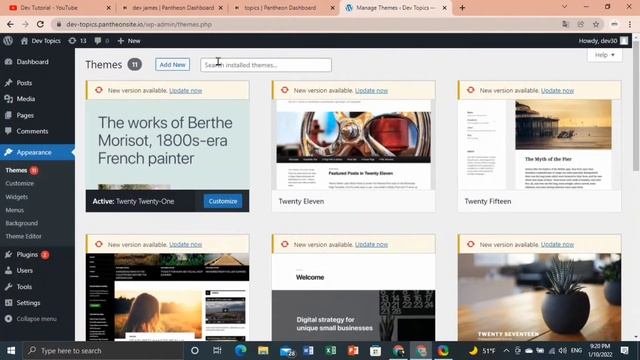Collapse the admin sidebar menu

tap(31, 319)
